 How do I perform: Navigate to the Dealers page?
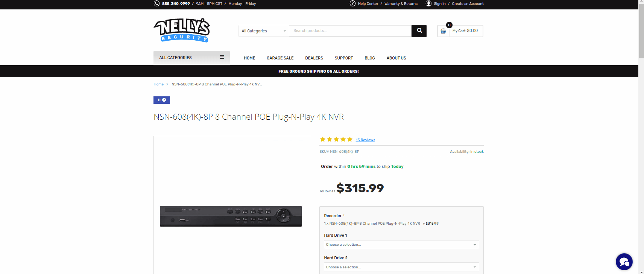pyautogui.click(x=314, y=58)
